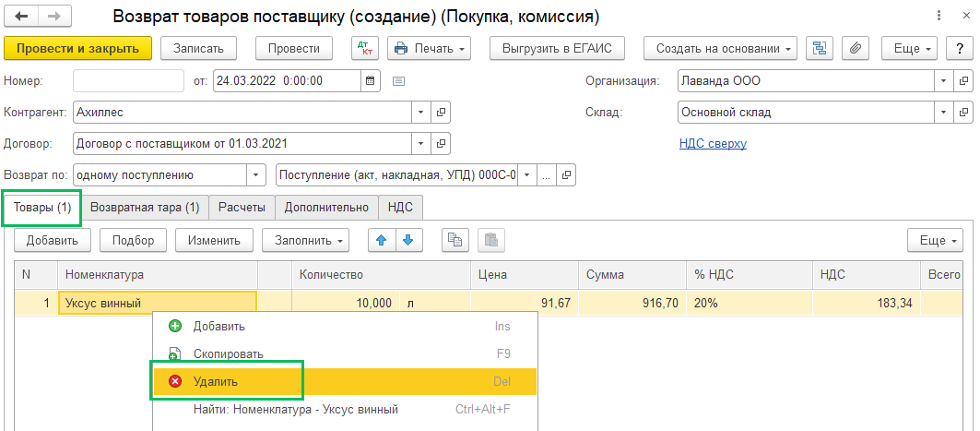
Task: Click the НДС amount cell 183,34
Action: 867,304
